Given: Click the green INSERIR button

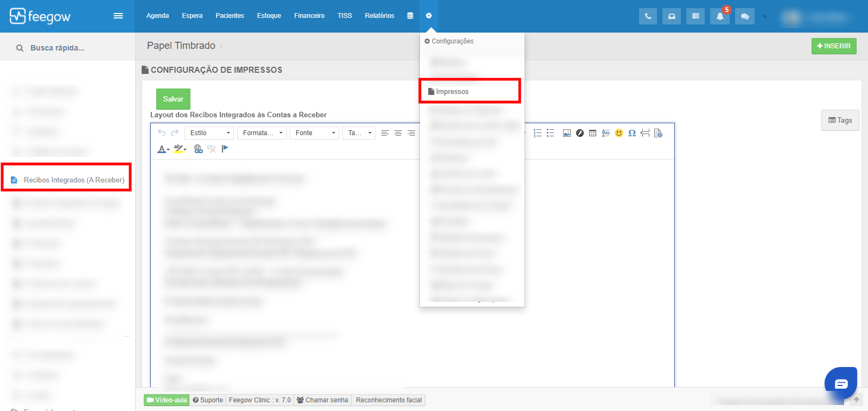Looking at the screenshot, I should (x=834, y=46).
